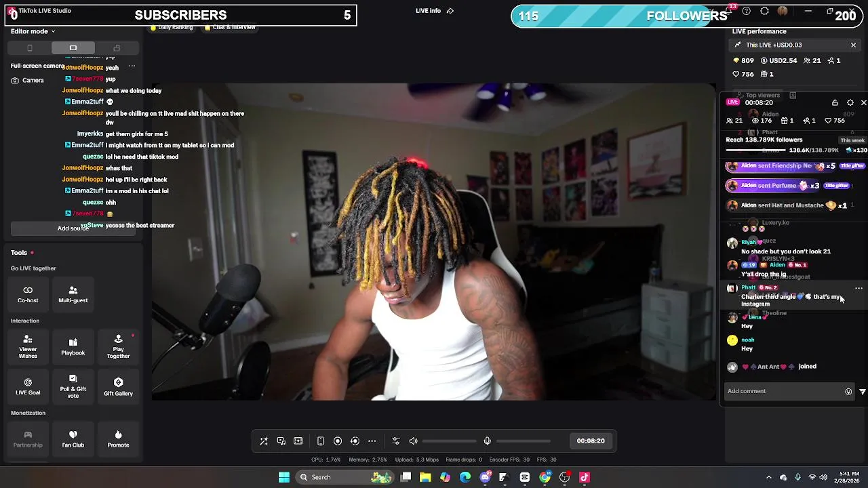Viewport: 868px width, 488px height.
Task: Switch to the Top viewers tab
Action: point(759,96)
